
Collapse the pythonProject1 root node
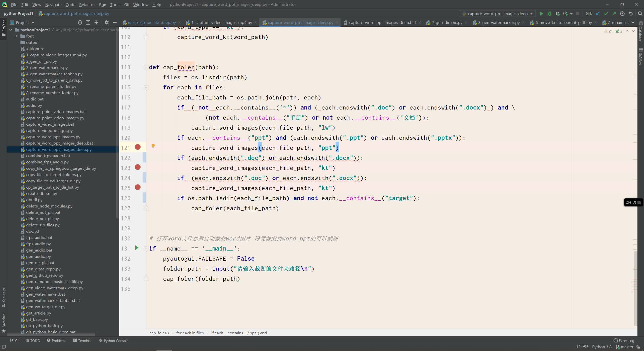click(11, 29)
